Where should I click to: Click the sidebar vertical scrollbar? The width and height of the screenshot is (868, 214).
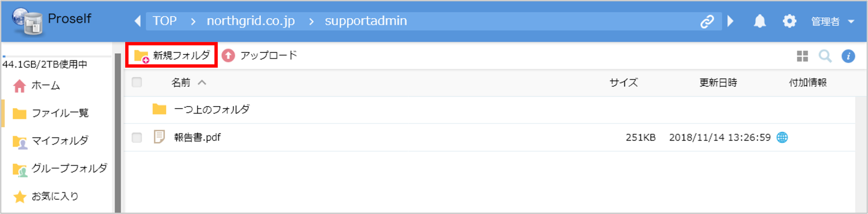click(x=118, y=132)
